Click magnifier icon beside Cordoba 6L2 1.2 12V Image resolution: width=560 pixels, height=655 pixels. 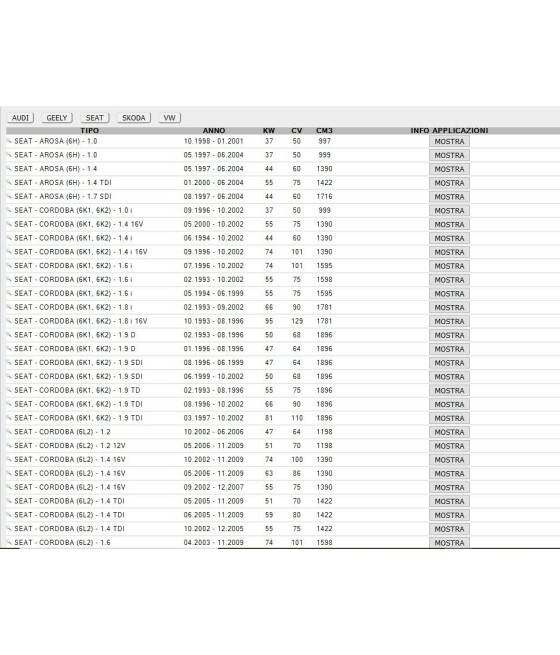tap(9, 445)
